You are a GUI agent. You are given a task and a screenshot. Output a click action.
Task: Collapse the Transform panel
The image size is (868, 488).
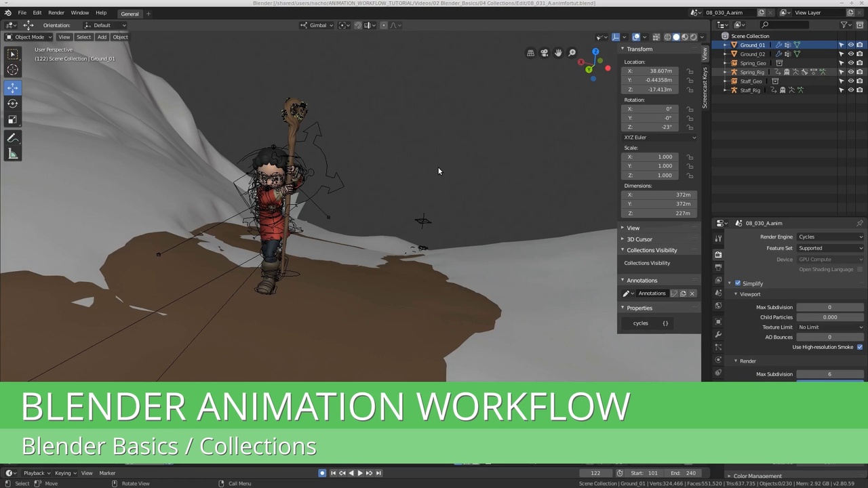click(639, 49)
